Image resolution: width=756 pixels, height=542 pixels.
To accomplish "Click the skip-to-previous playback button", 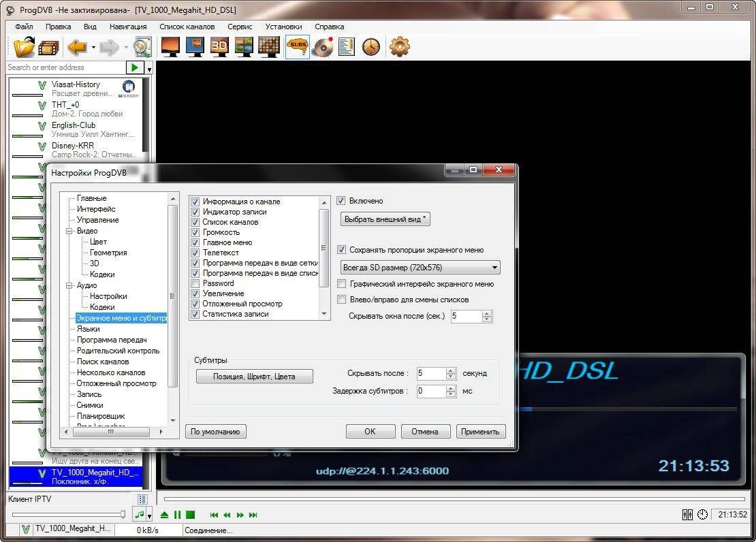I will click(x=214, y=515).
